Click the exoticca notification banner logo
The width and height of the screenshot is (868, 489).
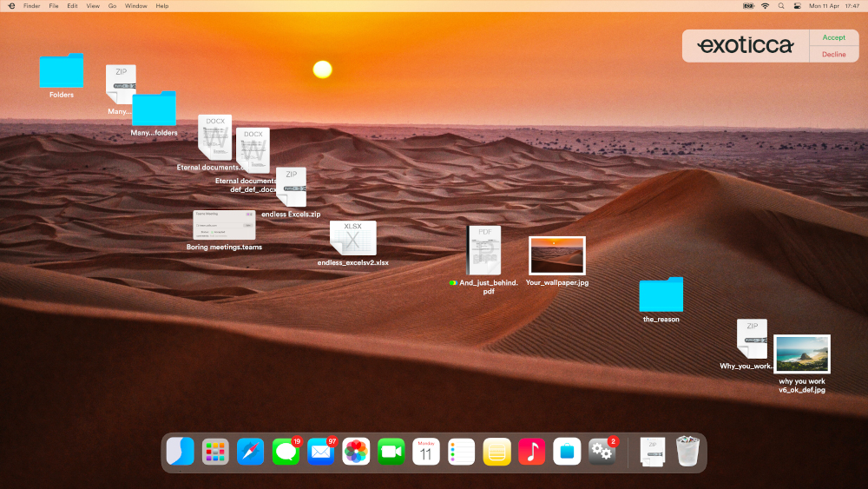[745, 45]
